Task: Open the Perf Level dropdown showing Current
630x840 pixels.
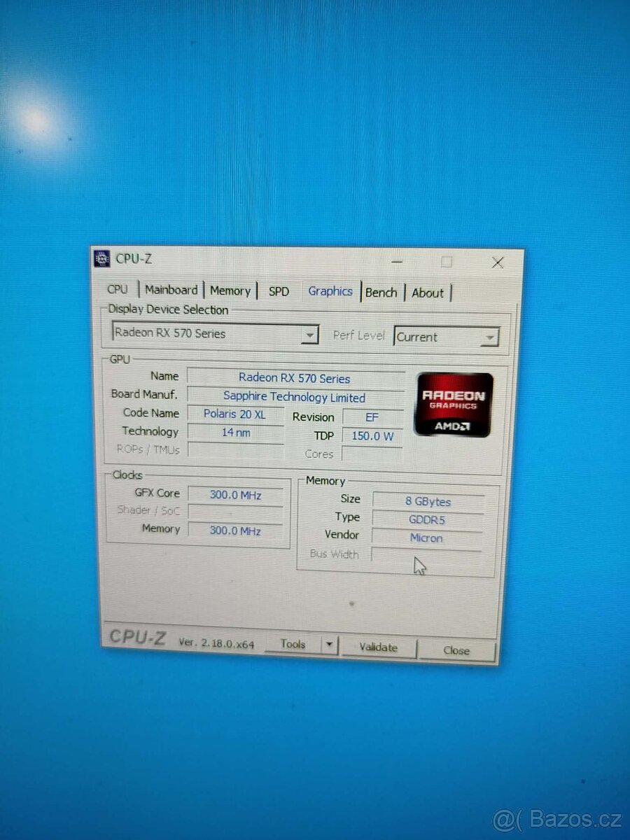Action: pyautogui.click(x=490, y=337)
